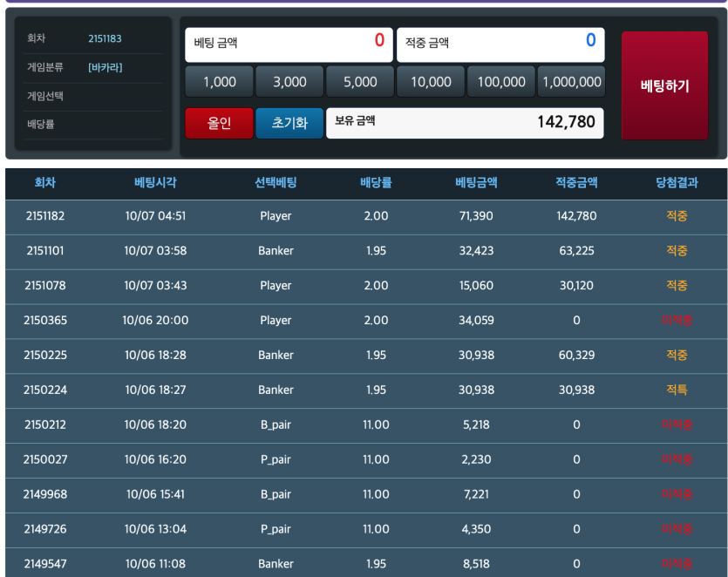Reset the bet with 초기화
The image size is (728, 577).
289,123
